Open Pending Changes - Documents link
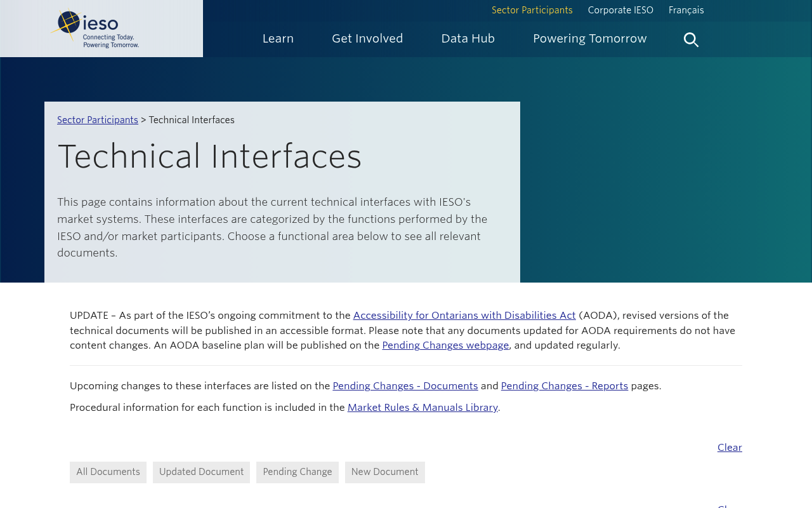 click(405, 386)
